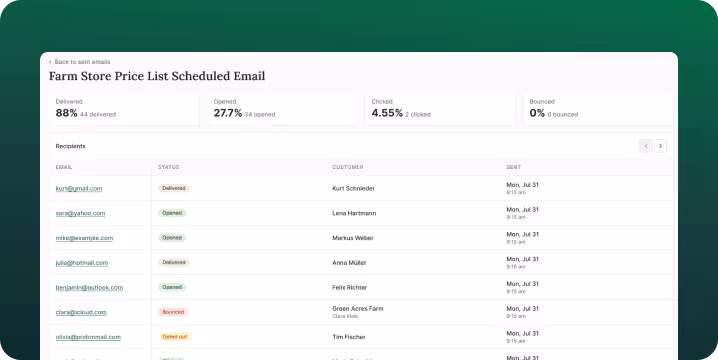Select customer name Felix Richter
Viewport: 718px width, 360px height.
click(x=350, y=287)
